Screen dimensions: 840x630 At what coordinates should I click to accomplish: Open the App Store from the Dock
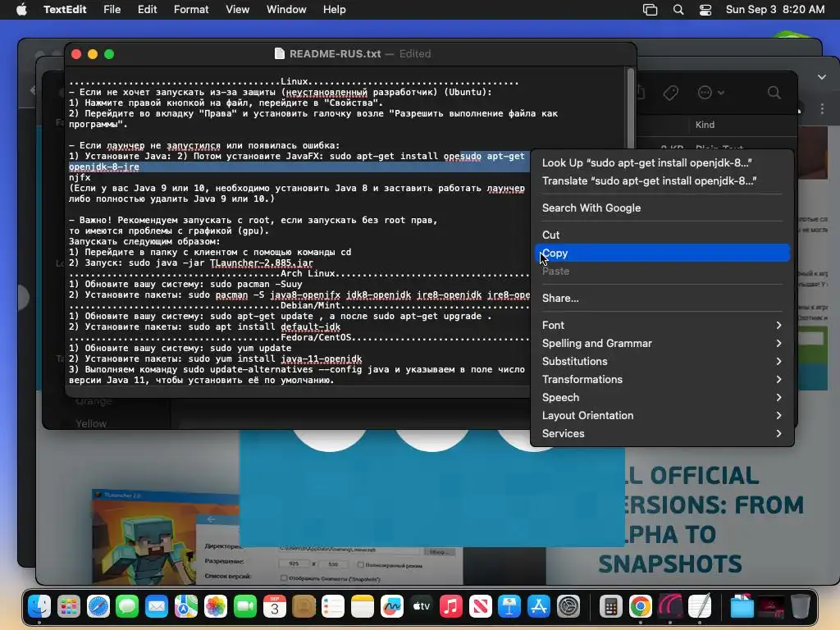(x=538, y=606)
